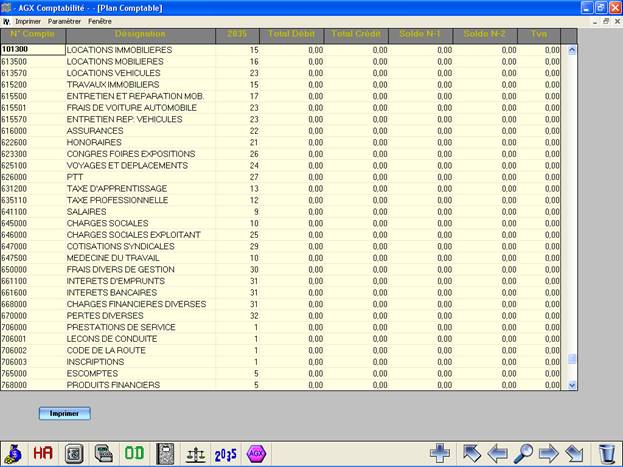
Task: Open the Fenêtre menu
Action: pos(100,20)
